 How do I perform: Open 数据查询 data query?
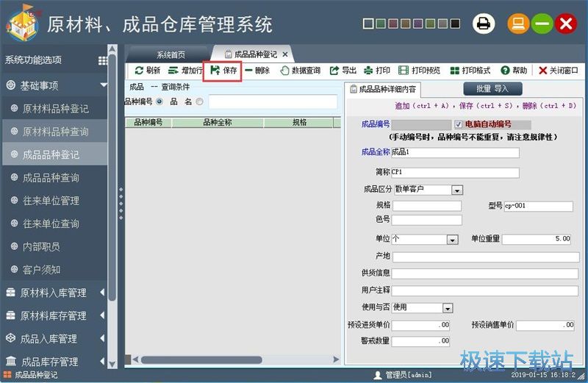pos(301,71)
